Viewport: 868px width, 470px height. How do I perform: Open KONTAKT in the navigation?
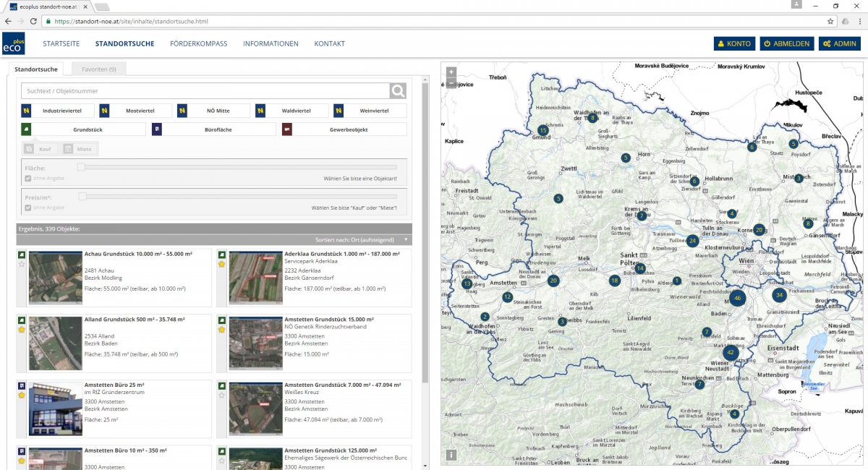329,44
